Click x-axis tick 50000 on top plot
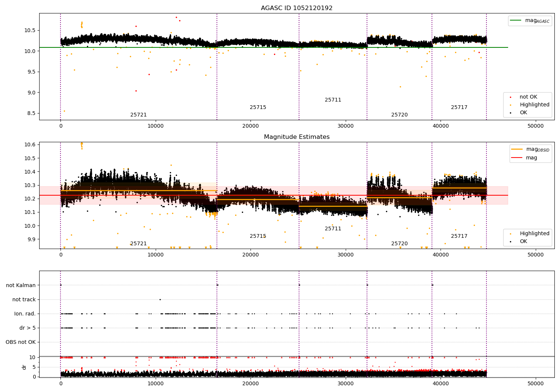The width and height of the screenshot is (560, 392). click(536, 126)
